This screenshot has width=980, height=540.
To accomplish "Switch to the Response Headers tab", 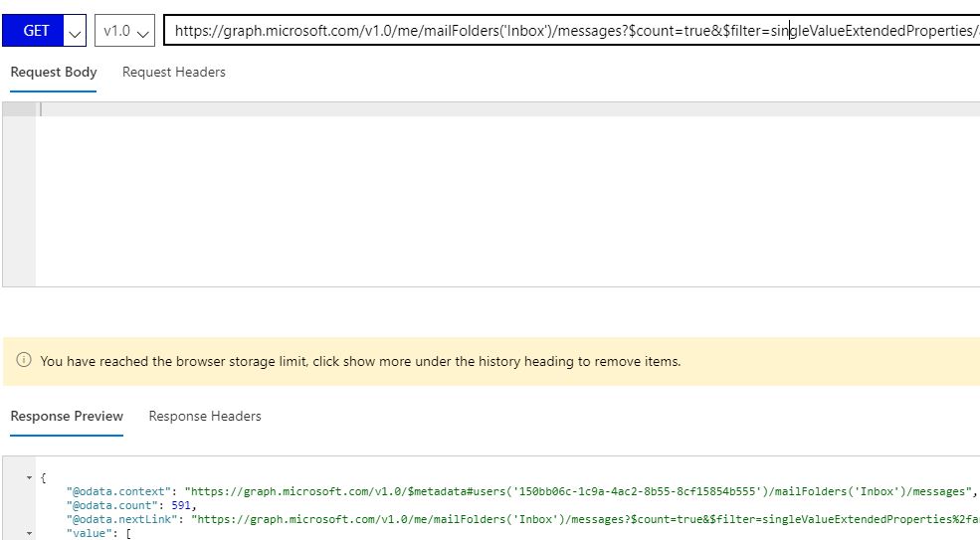I will (x=205, y=417).
